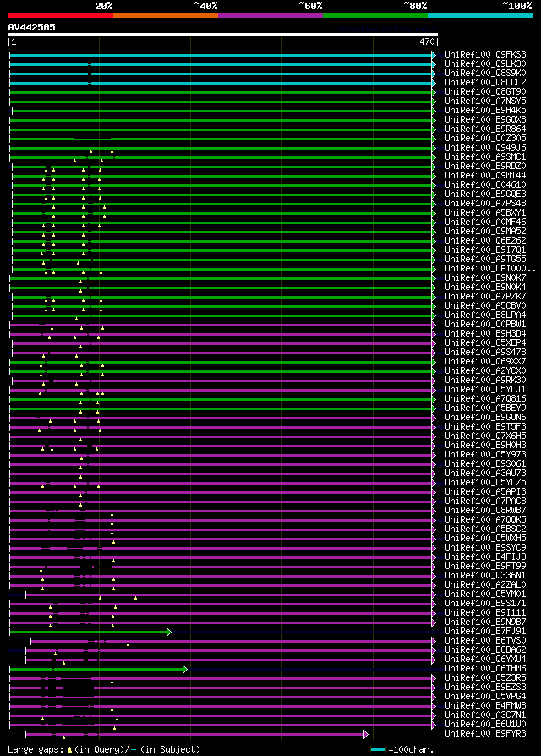This screenshot has width=541, height=756.
Task: Select the UniRef100_B4FIJ8 hit
Action: coord(485,557)
